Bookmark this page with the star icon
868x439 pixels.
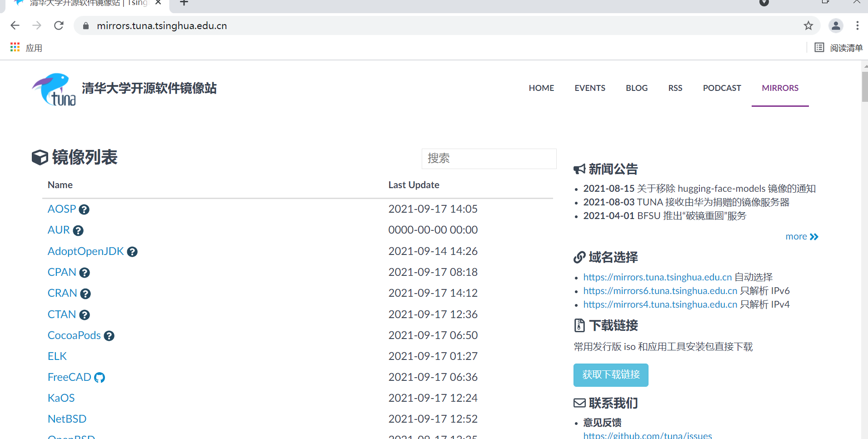[808, 25]
